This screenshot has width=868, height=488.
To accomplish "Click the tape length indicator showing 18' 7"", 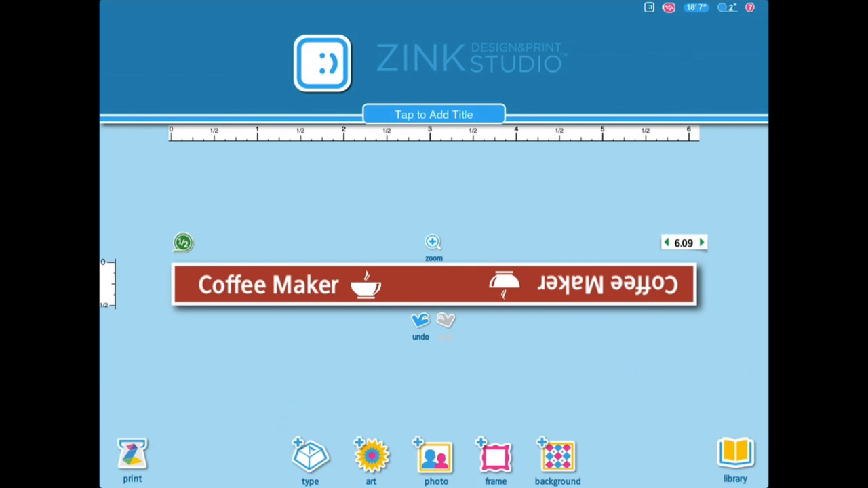I will click(x=696, y=7).
